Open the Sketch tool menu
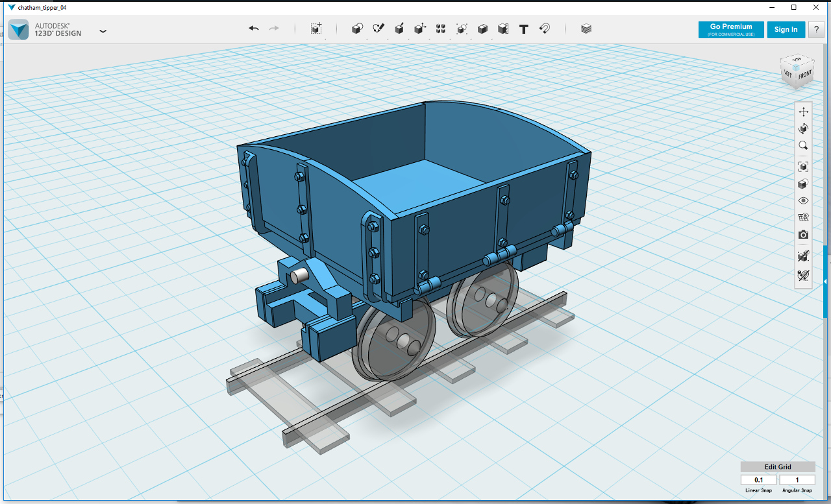831x504 pixels. tap(378, 29)
